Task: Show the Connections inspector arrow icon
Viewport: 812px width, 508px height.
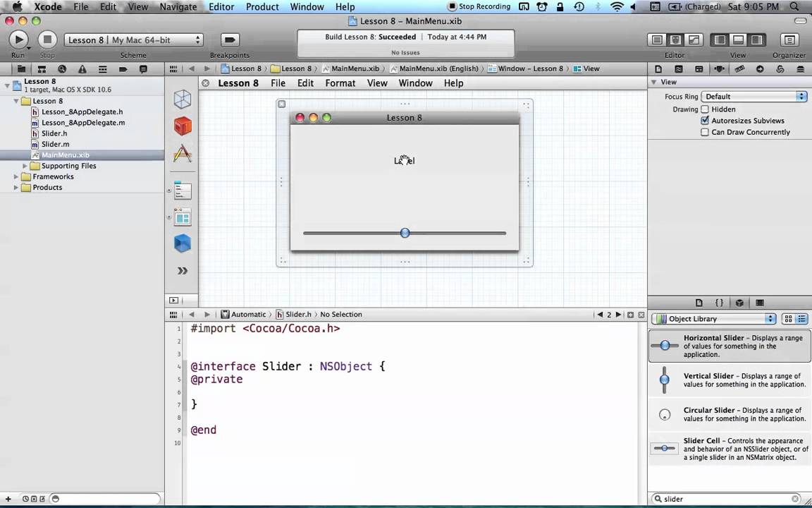Action: (760, 69)
